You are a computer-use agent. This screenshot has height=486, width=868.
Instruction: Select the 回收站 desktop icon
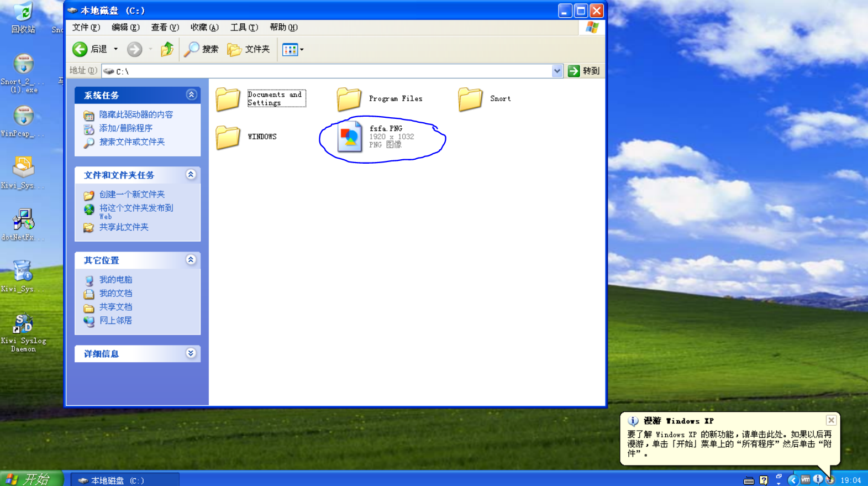point(23,18)
